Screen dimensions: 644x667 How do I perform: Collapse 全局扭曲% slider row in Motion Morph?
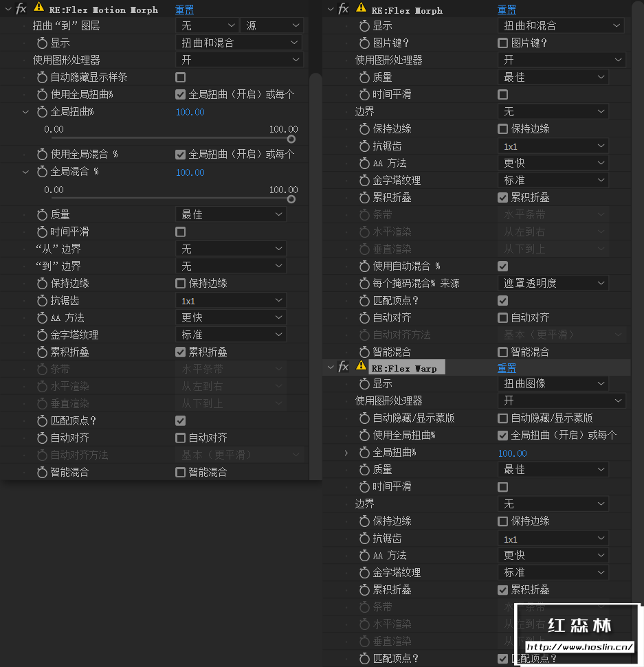25,112
